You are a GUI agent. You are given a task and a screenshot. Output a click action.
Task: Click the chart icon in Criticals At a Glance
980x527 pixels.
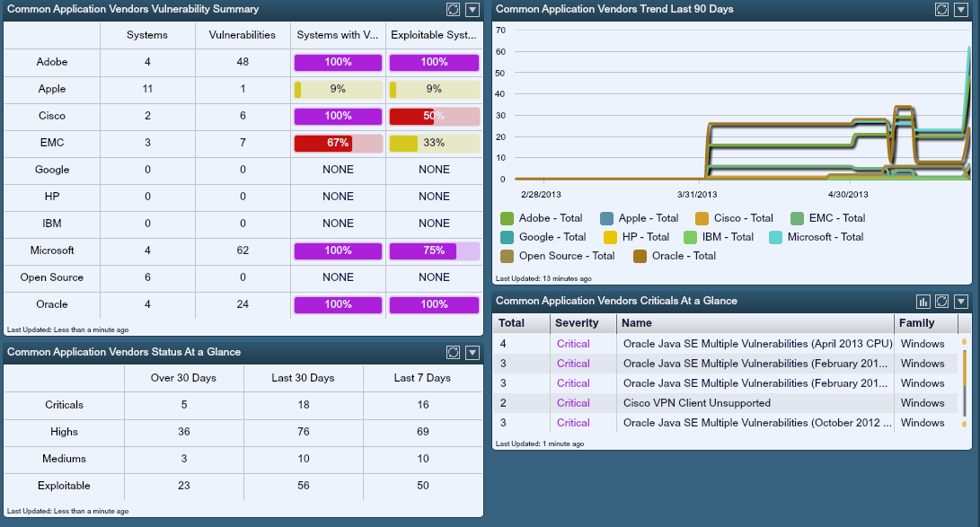[x=923, y=302]
